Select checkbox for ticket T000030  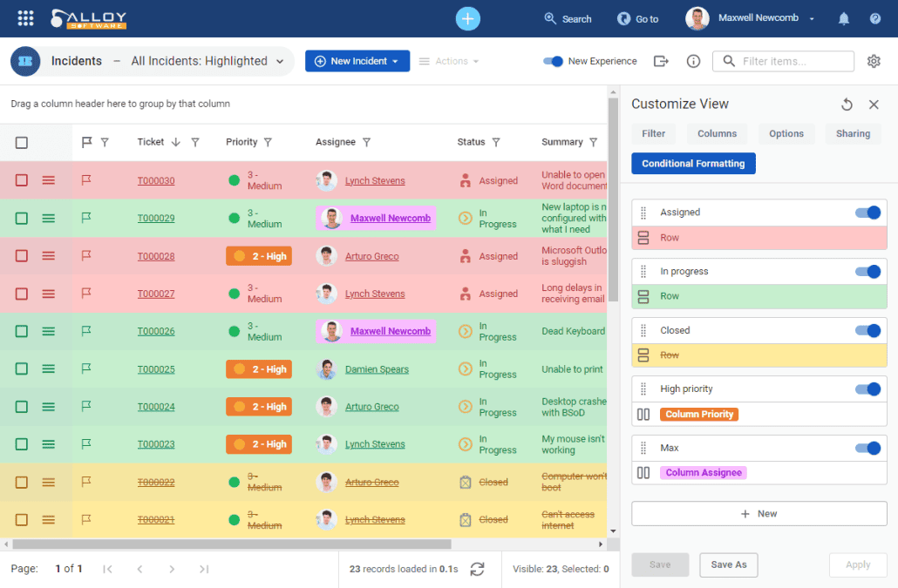point(22,180)
